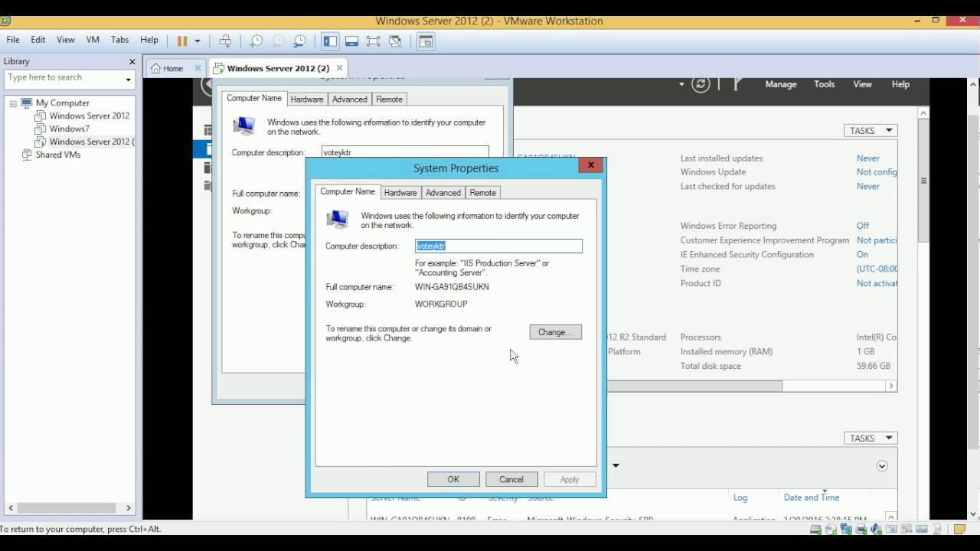This screenshot has width=980, height=551.
Task: Switch to Unity mode icon
Action: pyautogui.click(x=395, y=41)
